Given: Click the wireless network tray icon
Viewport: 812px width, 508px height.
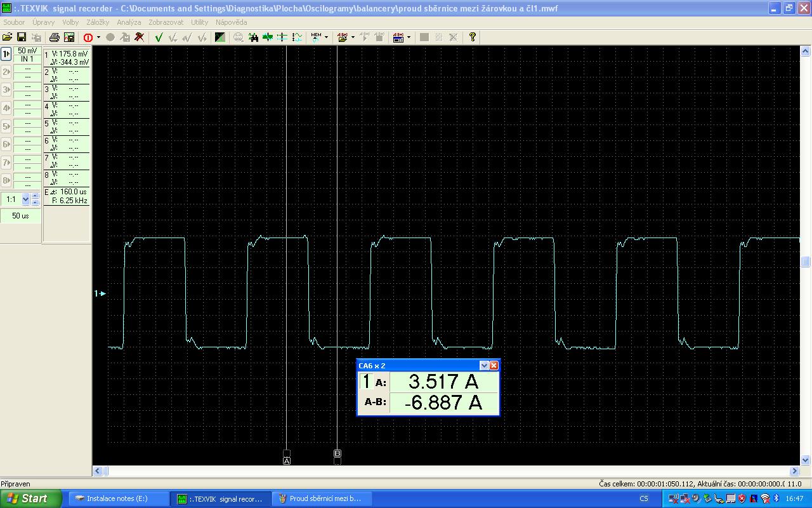Looking at the screenshot, I should [x=765, y=498].
